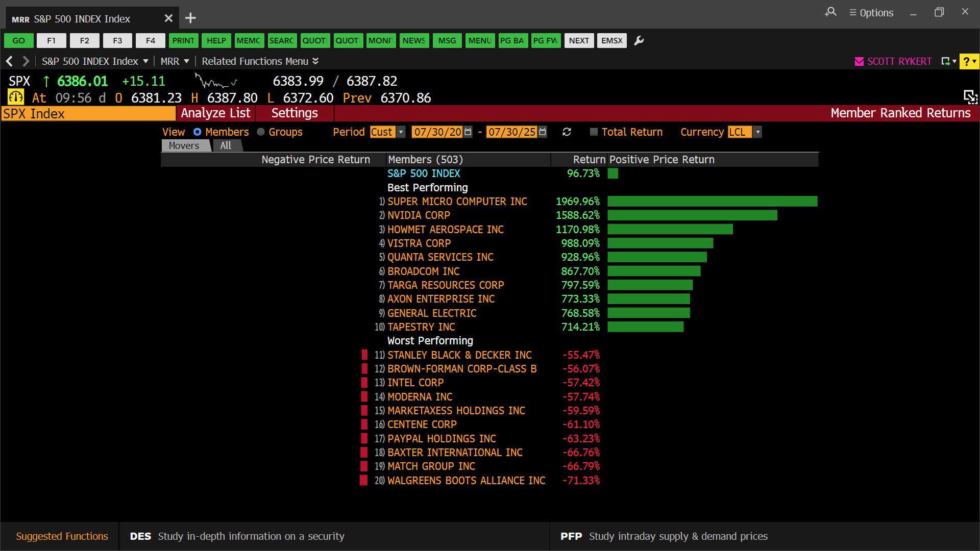This screenshot has height=551, width=980.
Task: Open PFP suggested function
Action: click(x=664, y=536)
